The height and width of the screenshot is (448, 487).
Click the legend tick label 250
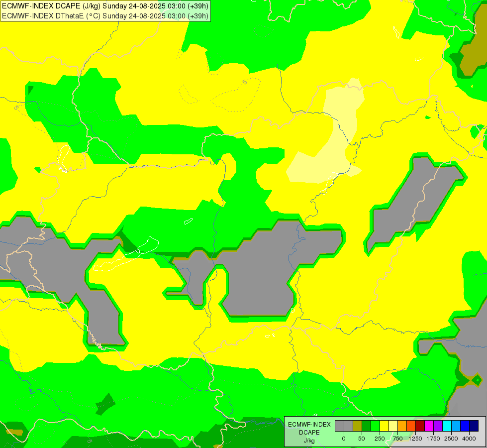(380, 439)
